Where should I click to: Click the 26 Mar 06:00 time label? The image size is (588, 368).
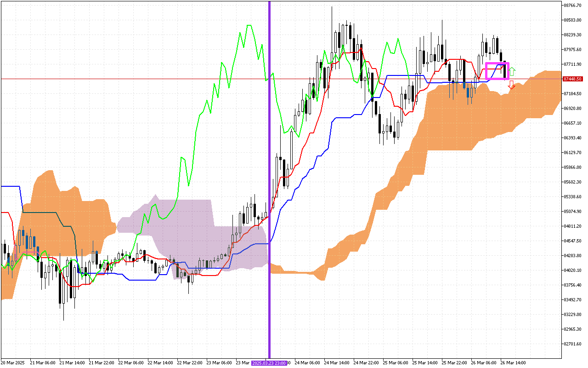pos(484,363)
